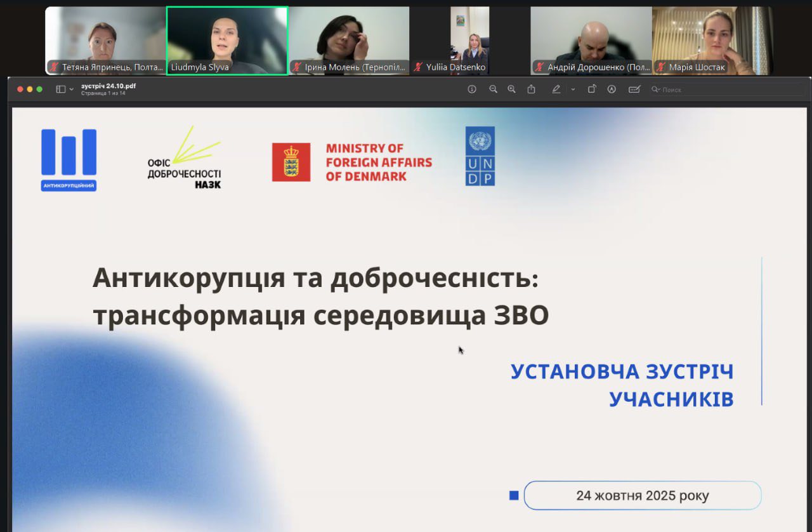Click the muted mic icon for Андрій Дорошенко
Image resolution: width=812 pixels, height=532 pixels.
(540, 67)
